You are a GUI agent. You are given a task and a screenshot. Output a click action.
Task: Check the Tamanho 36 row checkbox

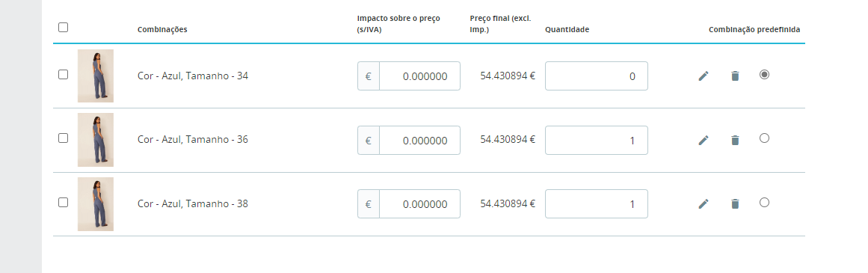tap(63, 138)
